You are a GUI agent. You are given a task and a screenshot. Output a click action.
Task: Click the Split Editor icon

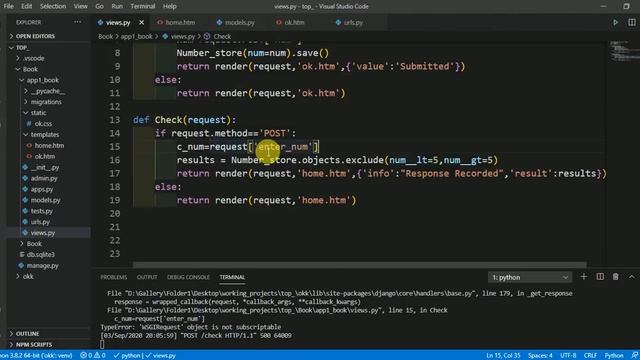631,22
